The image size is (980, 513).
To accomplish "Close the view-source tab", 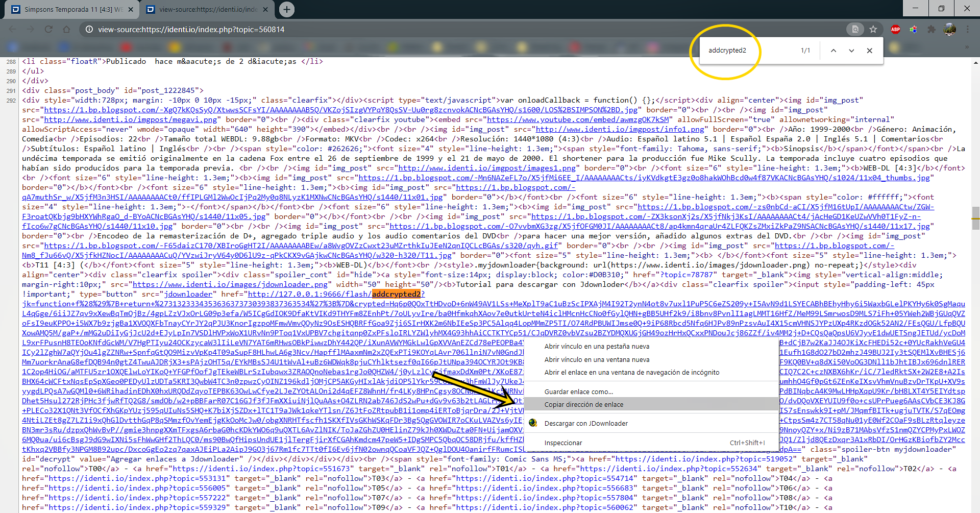I will point(265,9).
